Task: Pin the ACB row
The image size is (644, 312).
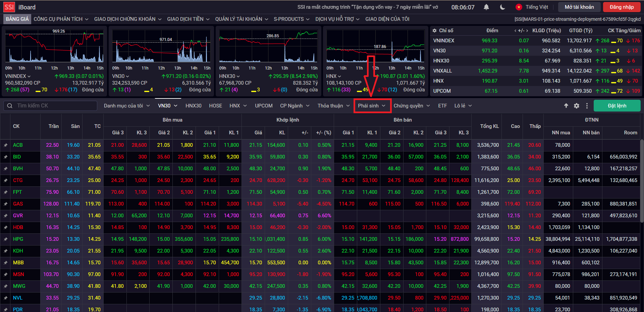Action: pyautogui.click(x=5, y=145)
